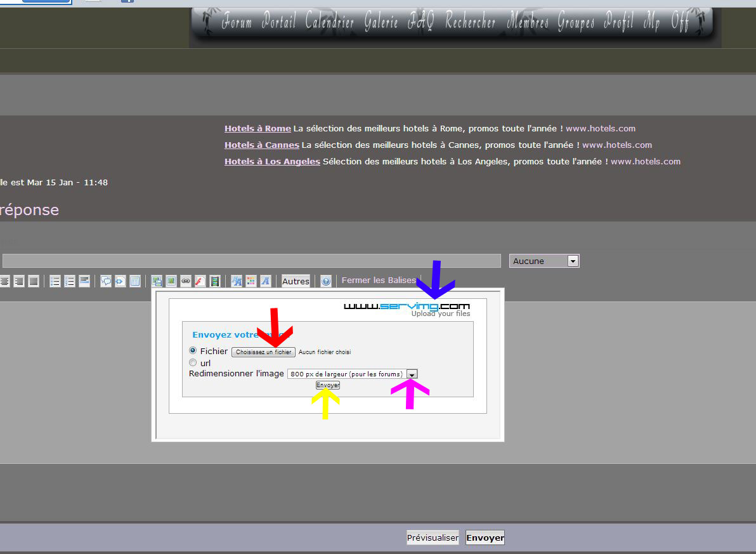Click the Off logout menu item
The height and width of the screenshot is (554, 756).
tap(681, 22)
